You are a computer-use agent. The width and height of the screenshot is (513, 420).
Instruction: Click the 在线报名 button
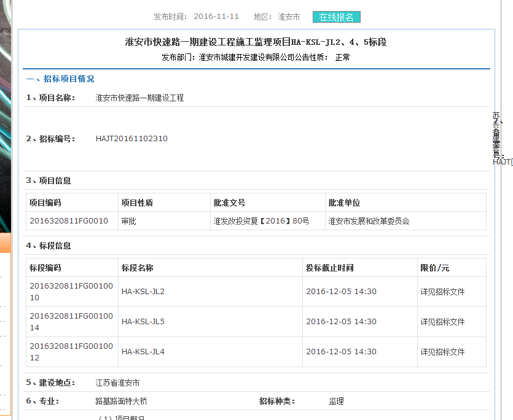tap(336, 17)
